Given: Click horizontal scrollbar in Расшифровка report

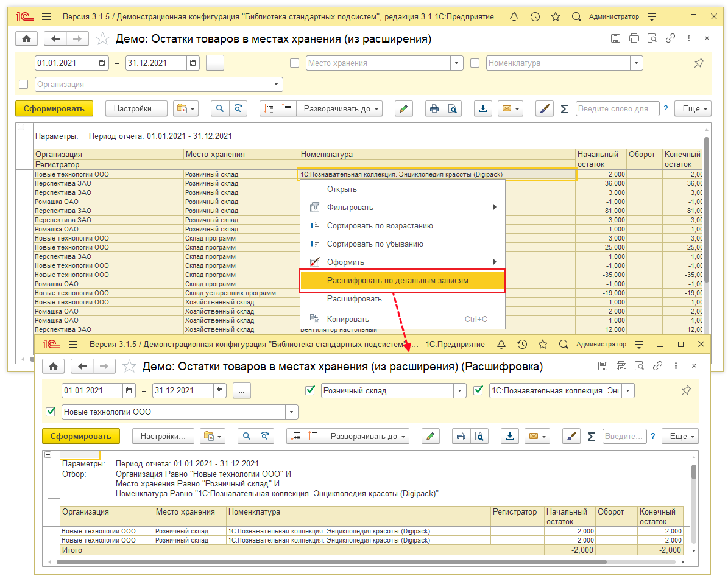Looking at the screenshot, I should point(331,561).
